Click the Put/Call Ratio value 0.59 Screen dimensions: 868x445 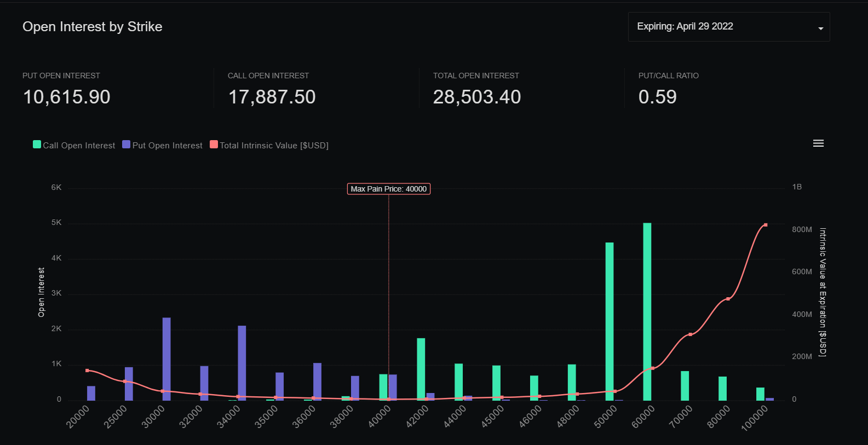point(657,97)
